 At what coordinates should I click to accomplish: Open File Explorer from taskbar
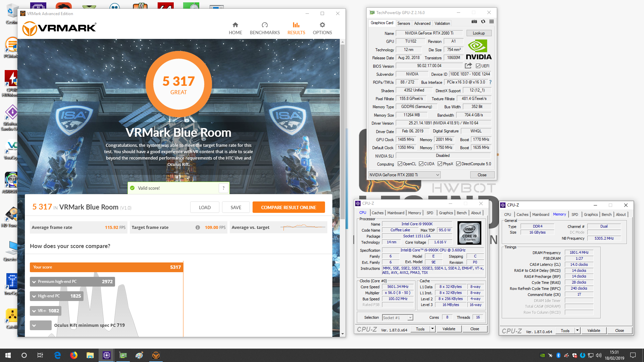tap(90, 355)
